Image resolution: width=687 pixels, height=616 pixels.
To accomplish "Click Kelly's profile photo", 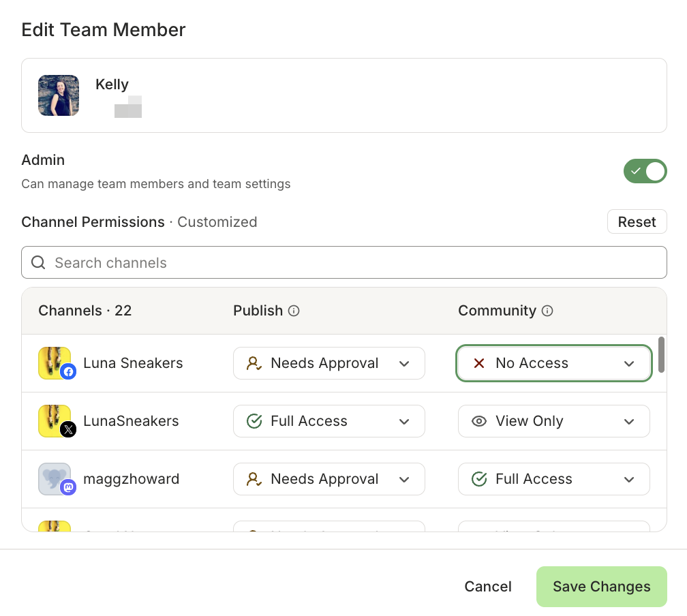I will tap(59, 95).
